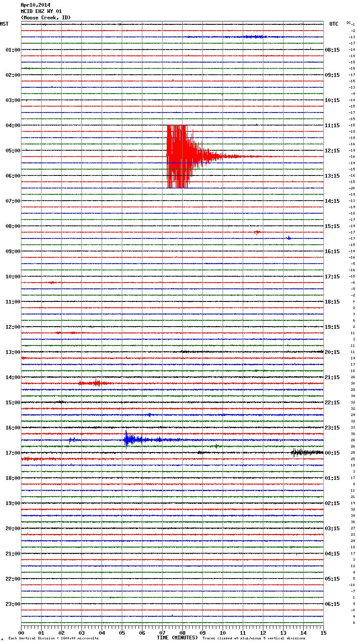Click the date heading Apr10,2014
This screenshot has height=644, width=357.
pos(35,5)
